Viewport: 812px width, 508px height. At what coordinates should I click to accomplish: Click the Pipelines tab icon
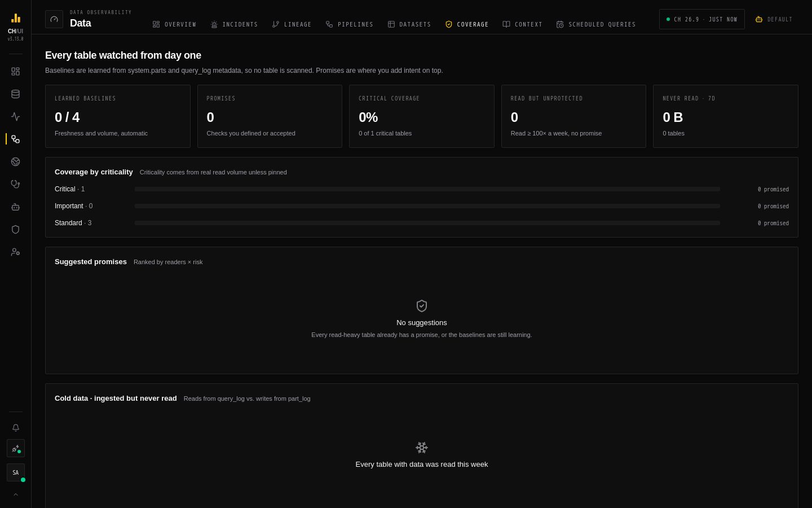[329, 24]
